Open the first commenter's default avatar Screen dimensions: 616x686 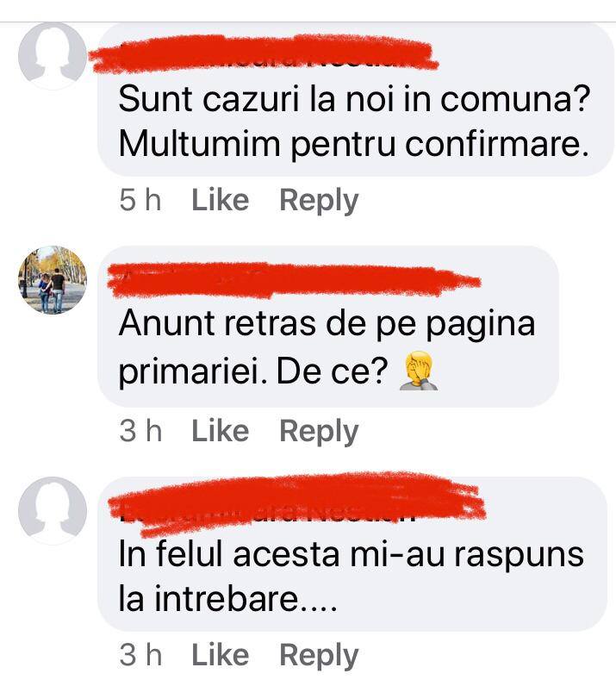click(53, 55)
